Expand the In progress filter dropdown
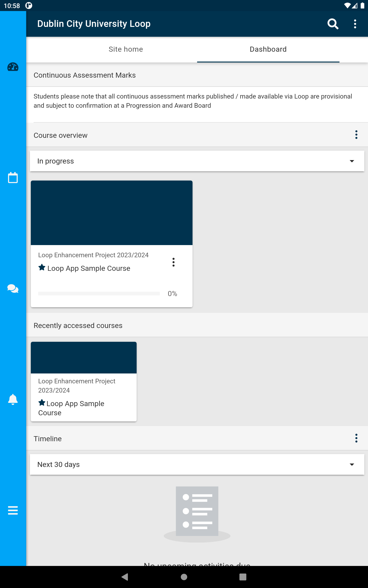368x588 pixels. point(197,161)
